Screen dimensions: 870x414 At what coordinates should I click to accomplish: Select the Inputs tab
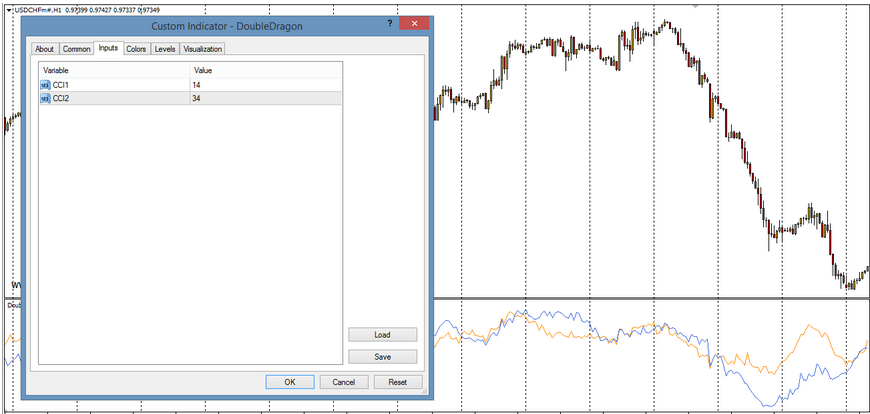pos(108,49)
